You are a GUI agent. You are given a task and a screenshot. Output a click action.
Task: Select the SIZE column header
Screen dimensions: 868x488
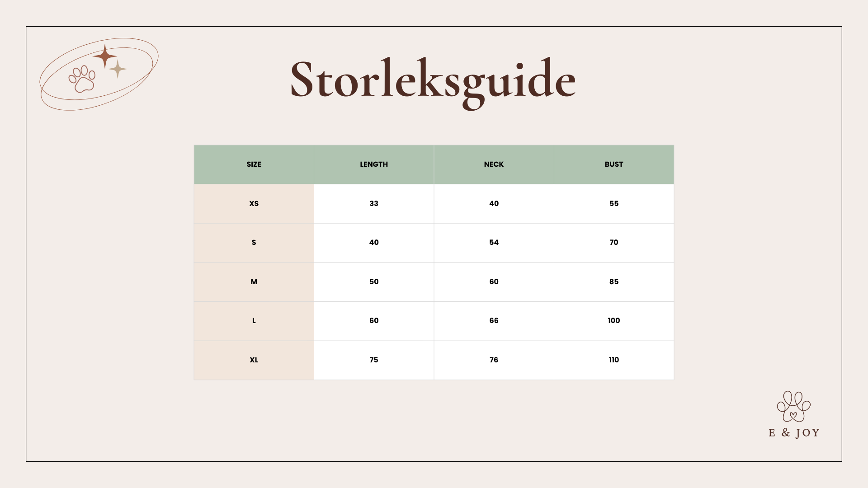coord(254,164)
